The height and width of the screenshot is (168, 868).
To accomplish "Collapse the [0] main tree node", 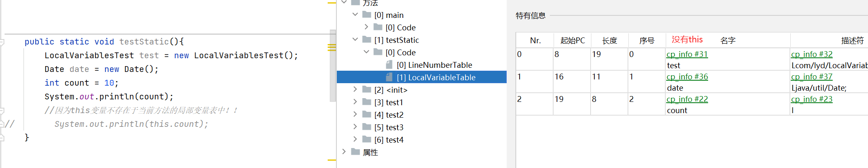I will (x=355, y=15).
